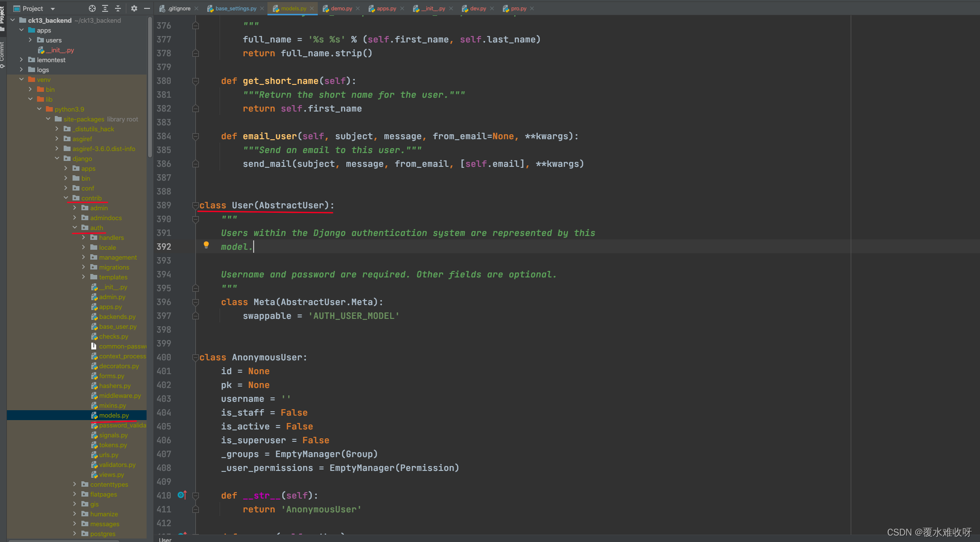Close the models.py editor tab
The image size is (980, 542).
312,8
